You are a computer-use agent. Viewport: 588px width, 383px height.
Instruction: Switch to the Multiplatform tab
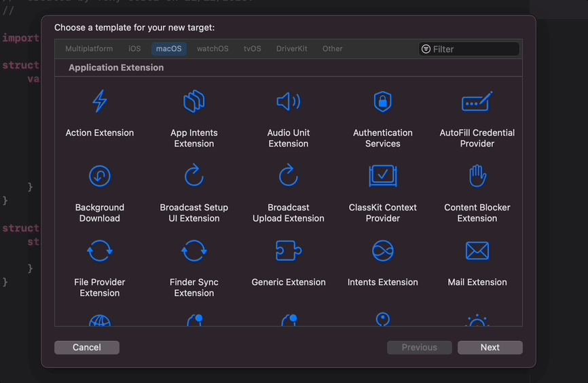pos(89,49)
